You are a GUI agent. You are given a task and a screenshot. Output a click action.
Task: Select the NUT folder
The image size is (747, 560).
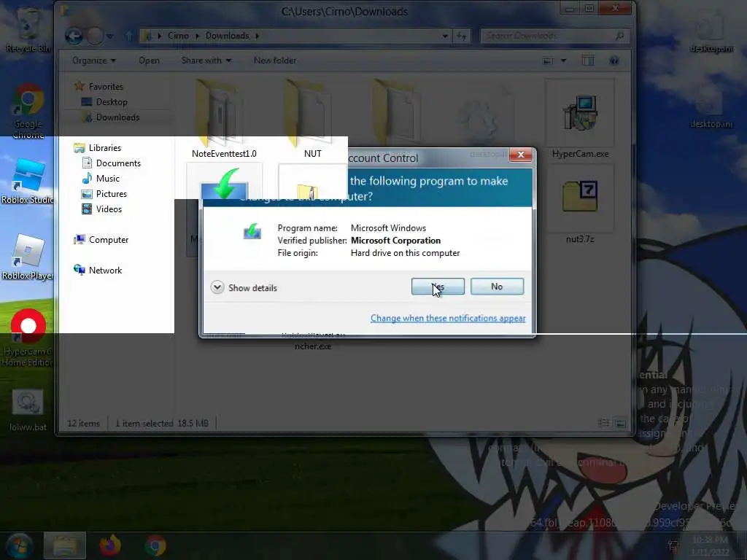[x=312, y=119]
